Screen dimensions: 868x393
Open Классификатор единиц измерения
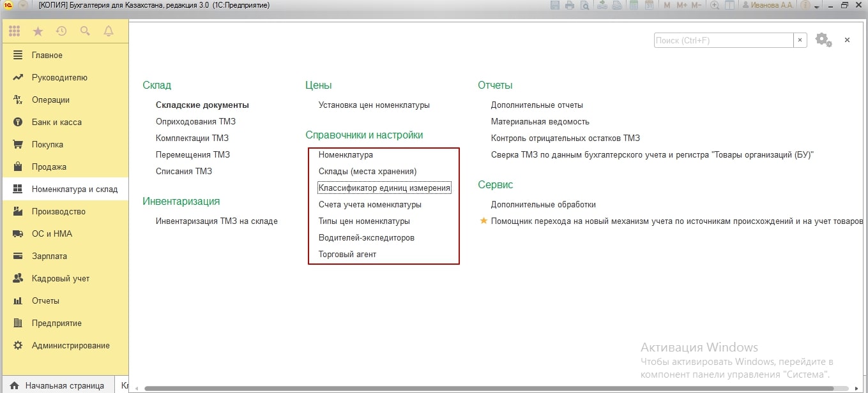(385, 188)
